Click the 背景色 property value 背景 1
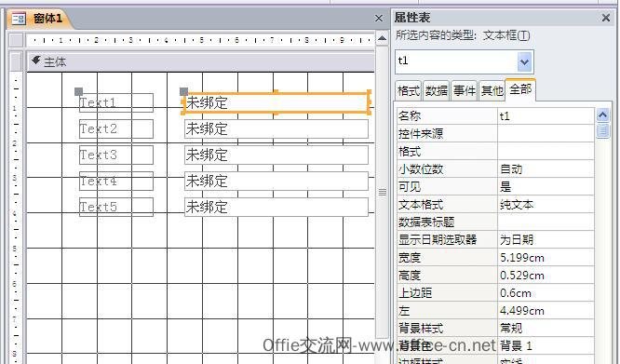Screen dimensions: 620x364 coord(546,345)
